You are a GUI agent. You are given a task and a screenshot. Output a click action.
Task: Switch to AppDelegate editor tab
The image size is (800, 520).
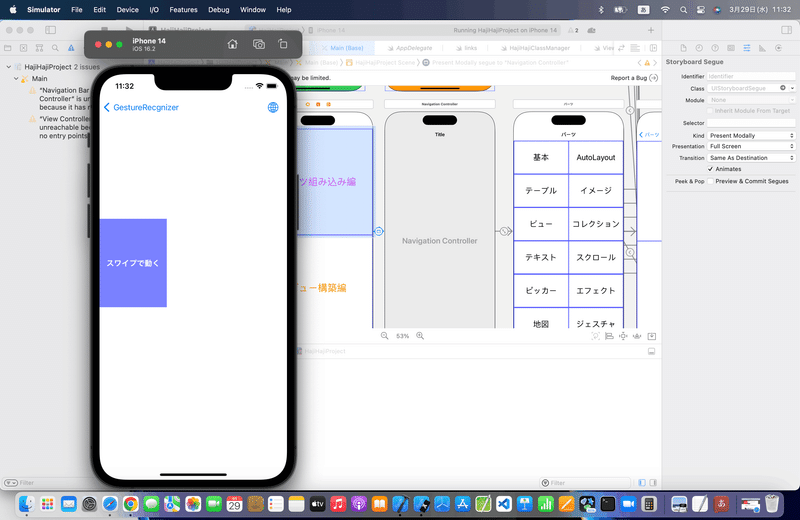(x=409, y=48)
